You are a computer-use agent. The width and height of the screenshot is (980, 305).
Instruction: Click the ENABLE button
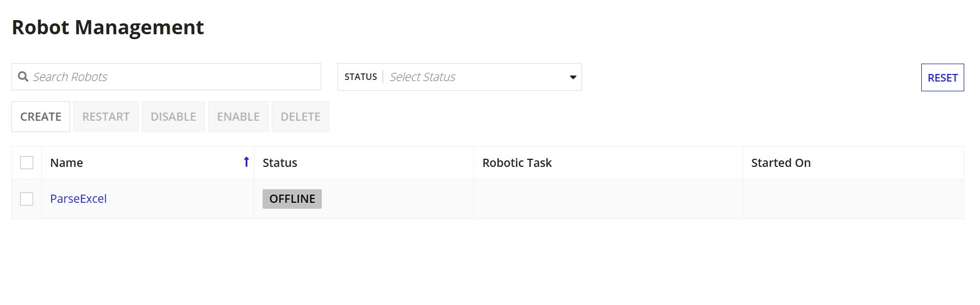tap(238, 116)
